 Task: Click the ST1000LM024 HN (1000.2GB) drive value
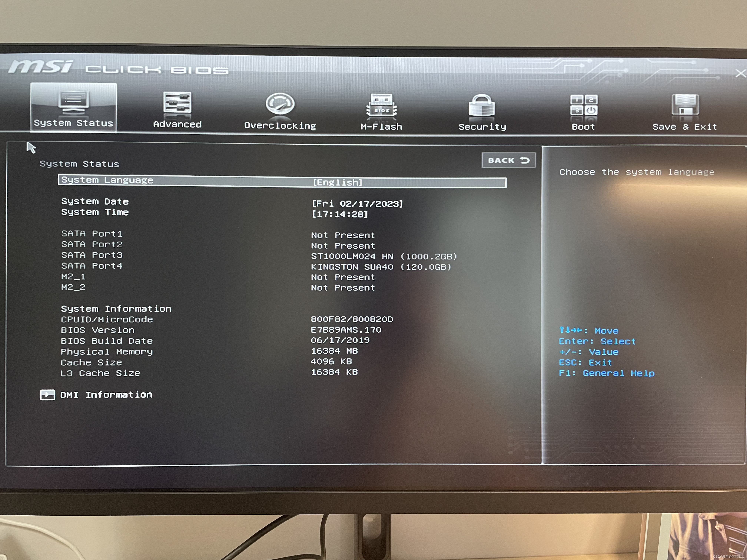(x=384, y=256)
